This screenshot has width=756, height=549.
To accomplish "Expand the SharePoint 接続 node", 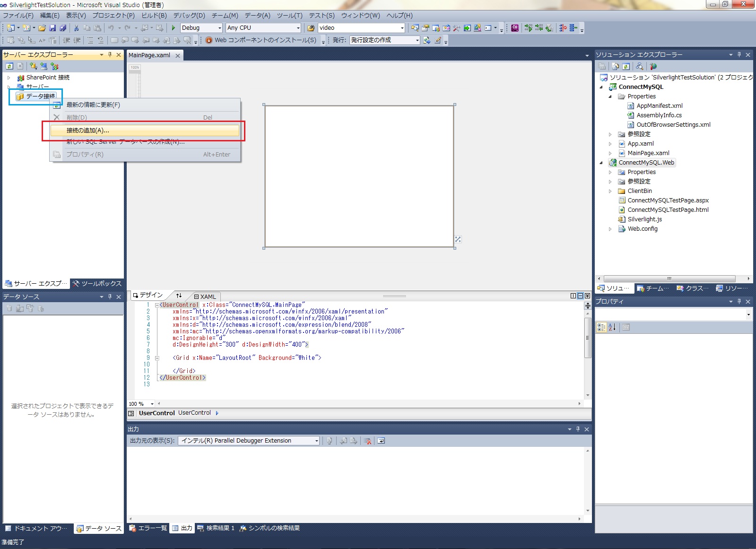I will (x=9, y=78).
